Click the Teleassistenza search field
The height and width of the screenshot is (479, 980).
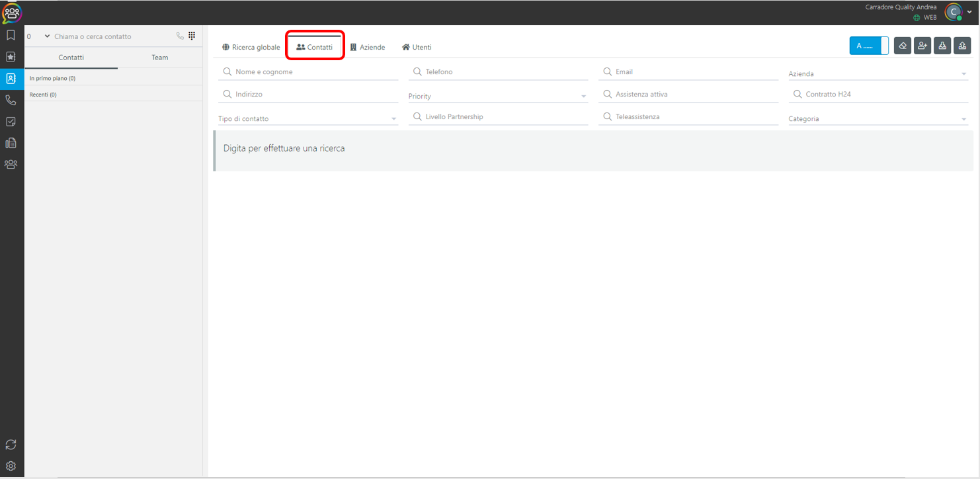688,117
